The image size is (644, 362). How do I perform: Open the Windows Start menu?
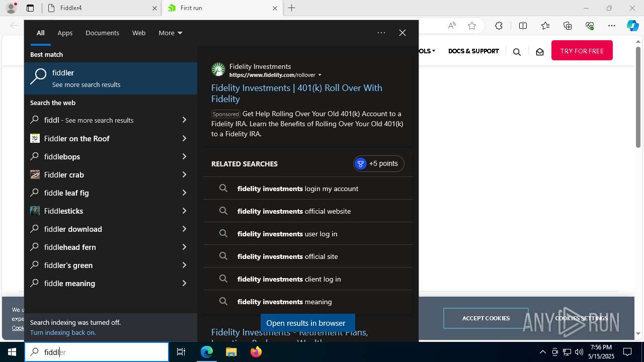12,352
